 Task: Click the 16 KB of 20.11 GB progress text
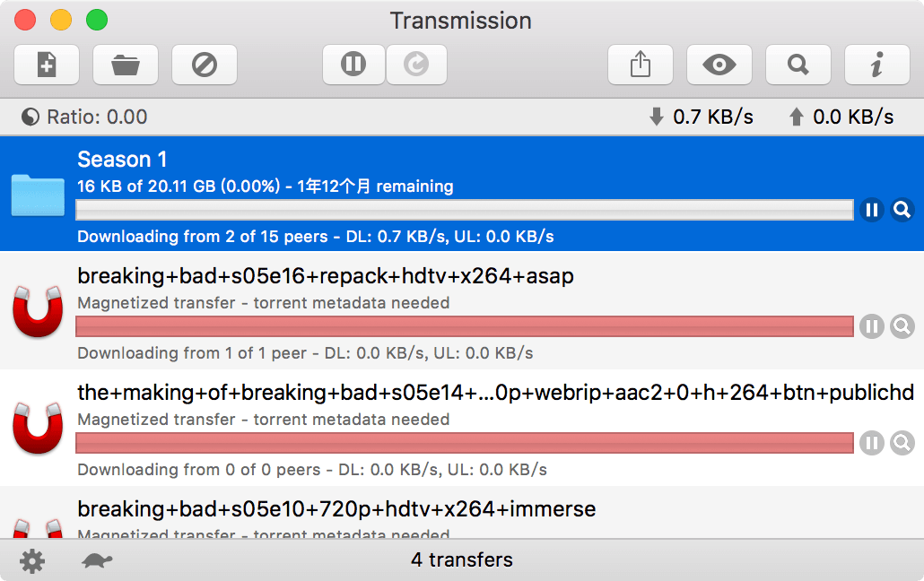(266, 186)
